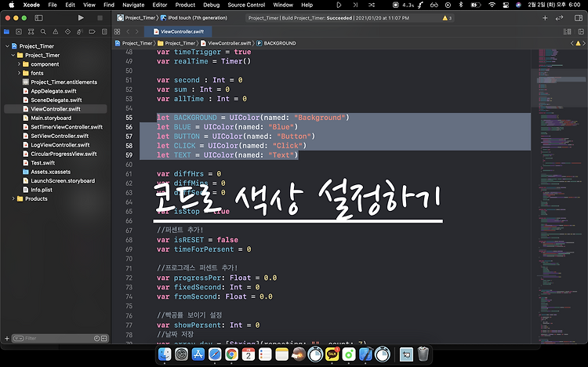This screenshot has width=588, height=367.
Task: Choose the iPod touch (7th generation) destination
Action: point(194,17)
